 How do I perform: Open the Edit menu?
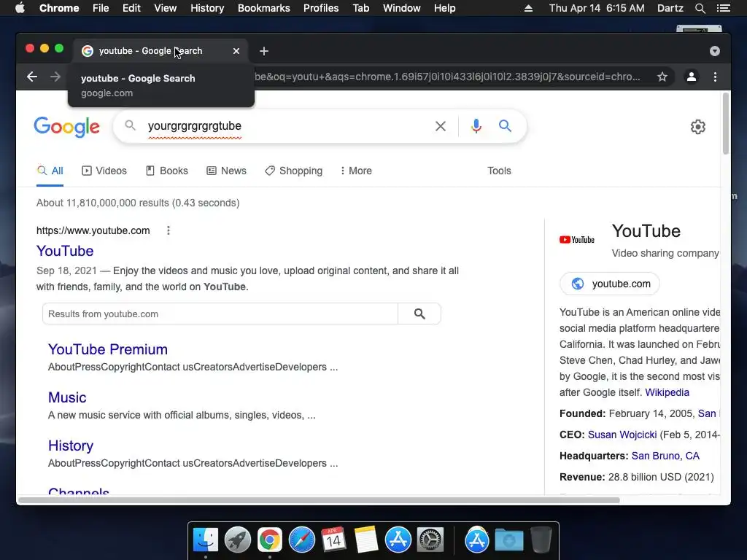click(x=131, y=8)
